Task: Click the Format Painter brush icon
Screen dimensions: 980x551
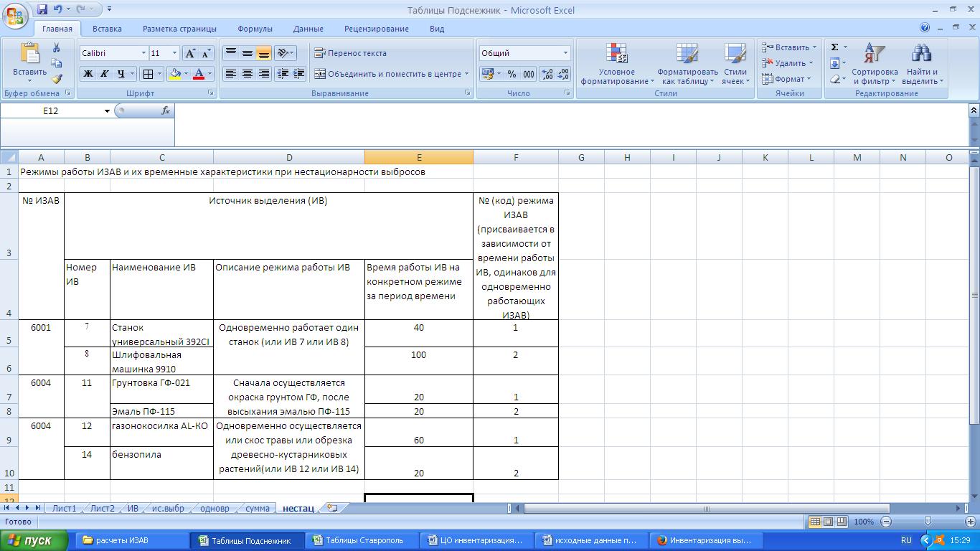Action: pos(57,80)
